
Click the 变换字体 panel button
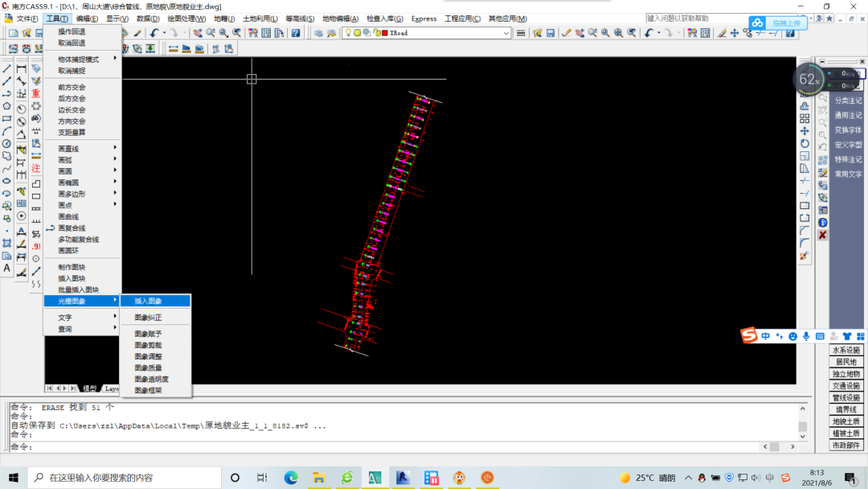tap(848, 130)
